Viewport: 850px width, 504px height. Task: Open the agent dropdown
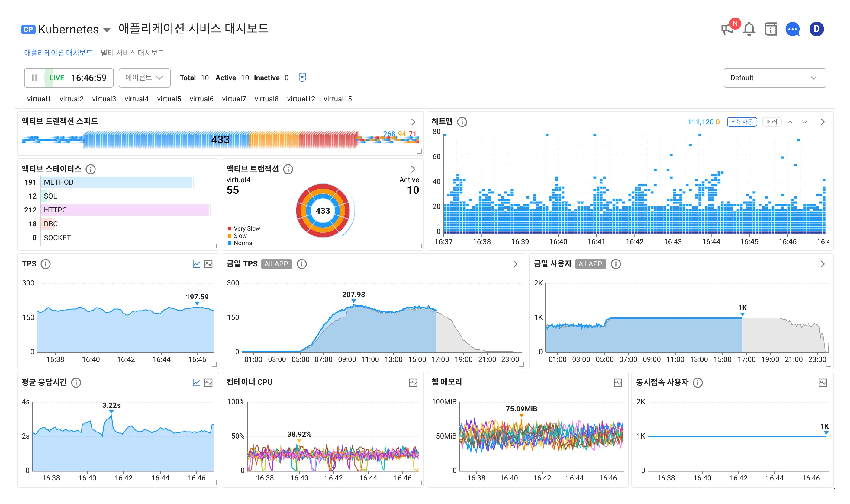144,78
